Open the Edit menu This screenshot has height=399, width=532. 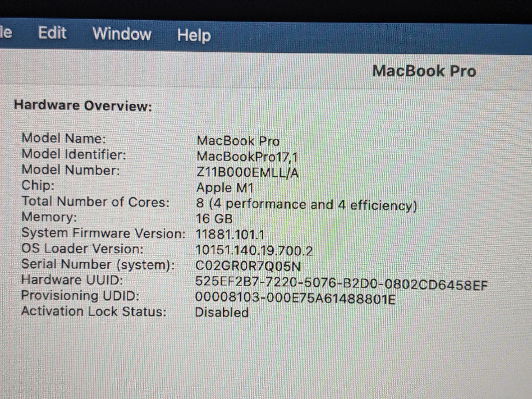tap(52, 33)
